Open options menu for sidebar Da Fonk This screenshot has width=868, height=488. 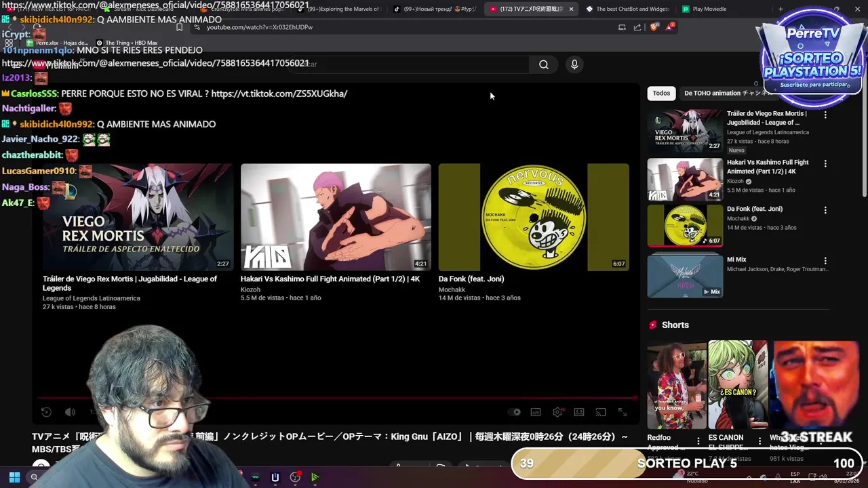coord(825,210)
